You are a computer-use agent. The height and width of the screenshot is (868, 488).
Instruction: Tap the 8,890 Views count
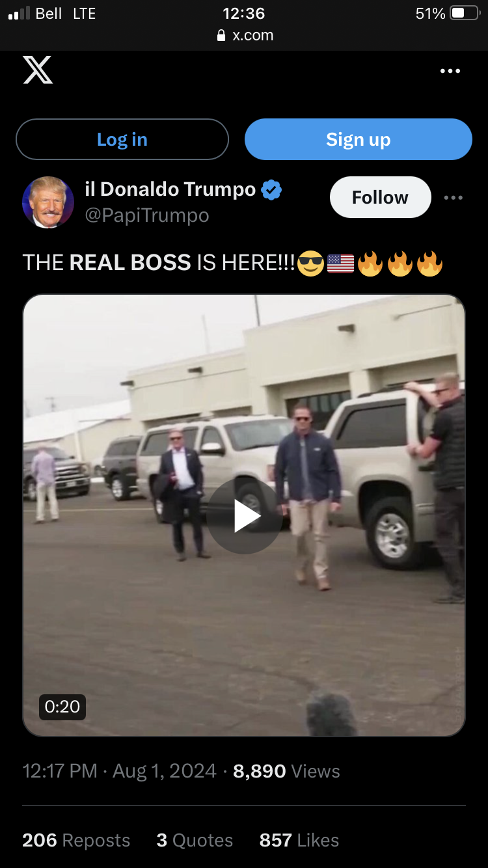click(286, 771)
